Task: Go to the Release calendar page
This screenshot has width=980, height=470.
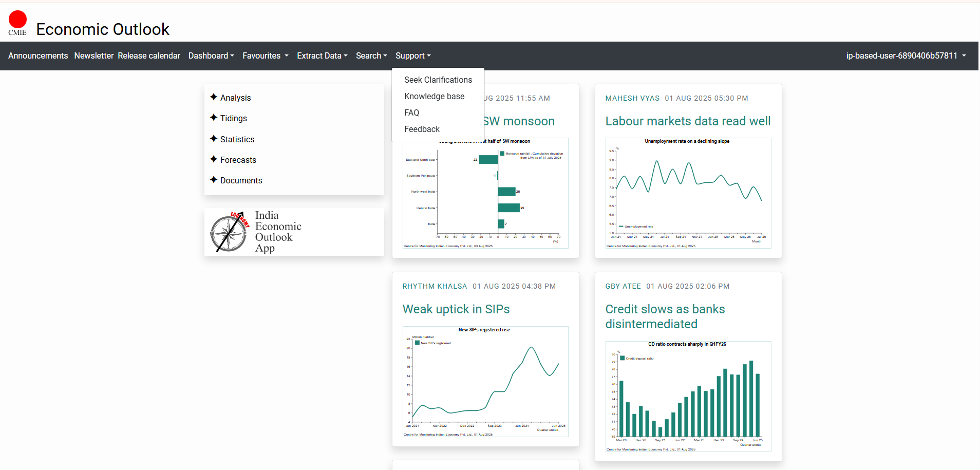Action: coord(149,55)
